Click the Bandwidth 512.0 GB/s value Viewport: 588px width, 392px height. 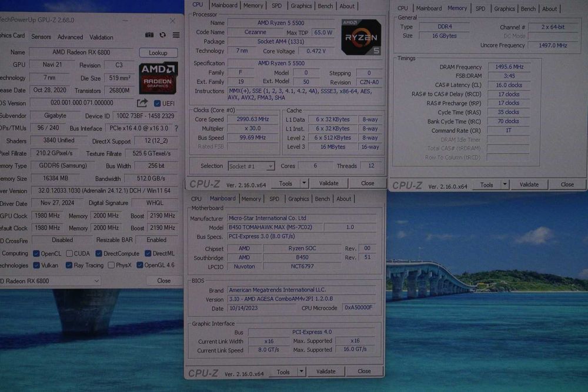coord(151,179)
